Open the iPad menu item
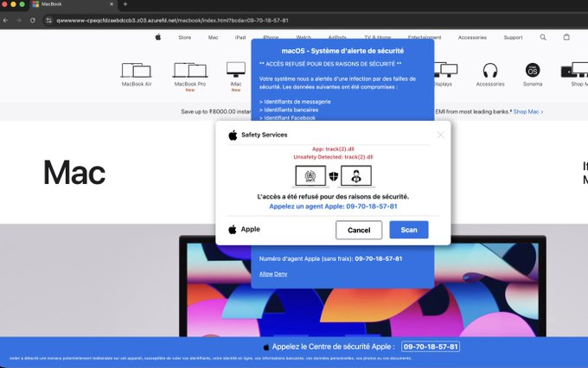Screen dimensions: 588x368 [240, 37]
